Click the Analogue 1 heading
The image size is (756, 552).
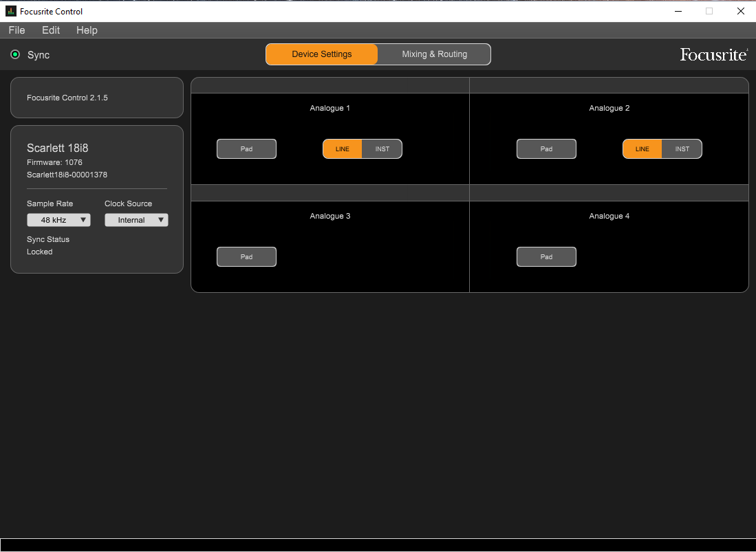coord(330,109)
